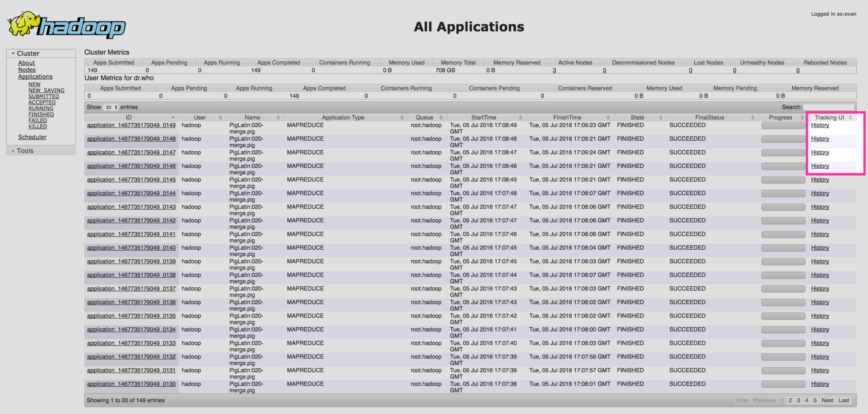Click inside the Search input field

[x=830, y=107]
